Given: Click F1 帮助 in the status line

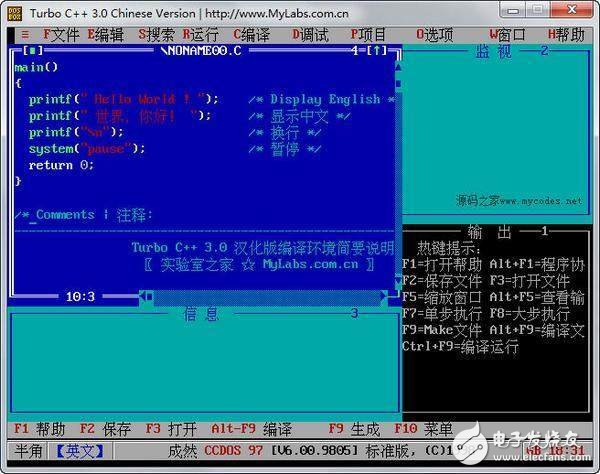Looking at the screenshot, I should 39,429.
